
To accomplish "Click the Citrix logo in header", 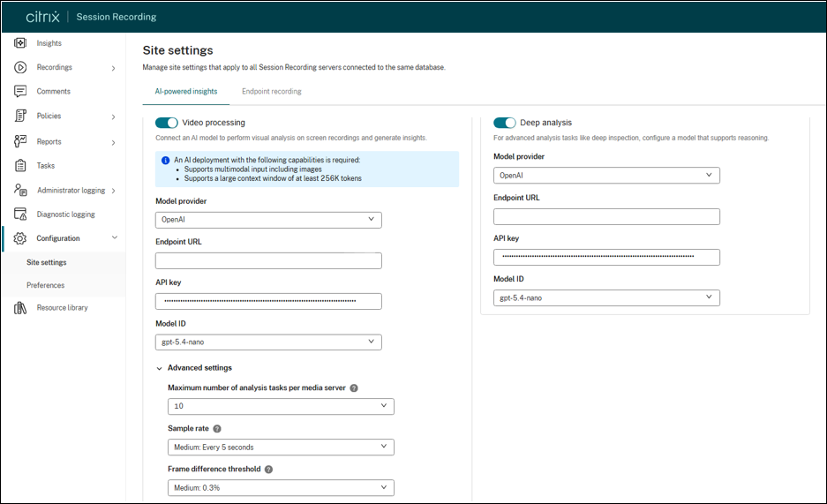I will coord(42,17).
